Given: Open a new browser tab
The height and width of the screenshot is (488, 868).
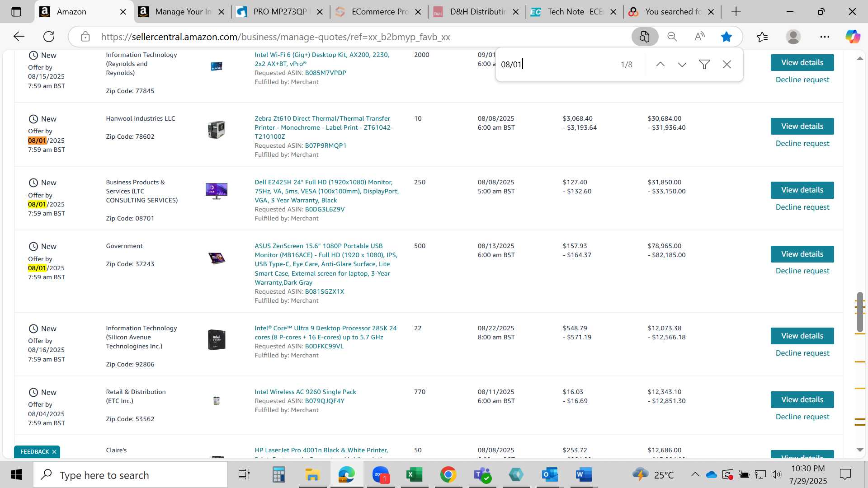Looking at the screenshot, I should 736,12.
